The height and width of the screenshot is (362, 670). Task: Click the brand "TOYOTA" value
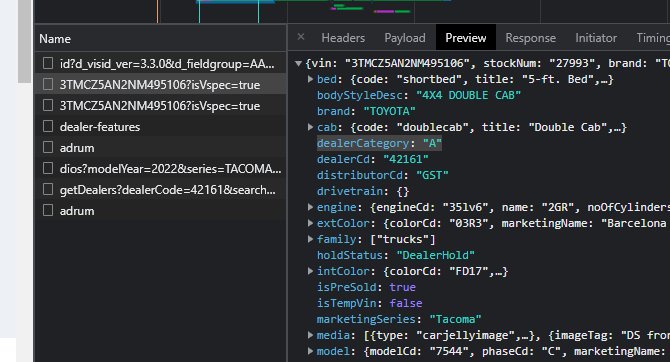click(x=389, y=111)
